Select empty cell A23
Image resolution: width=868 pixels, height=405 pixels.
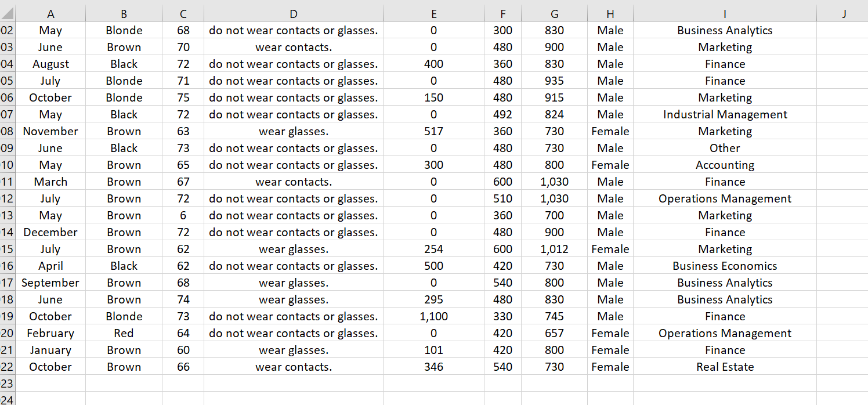click(50, 384)
